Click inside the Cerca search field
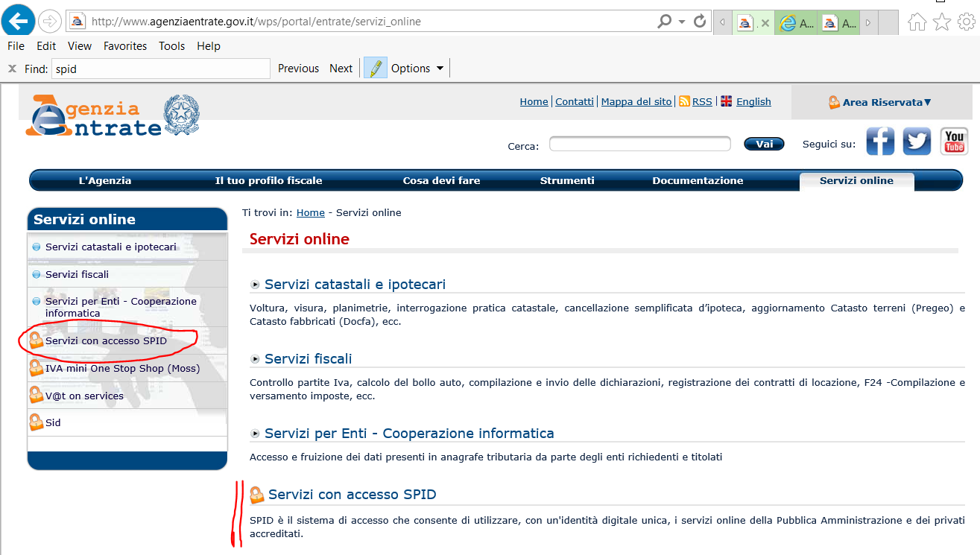Screen dimensions: 980x555 (639, 145)
